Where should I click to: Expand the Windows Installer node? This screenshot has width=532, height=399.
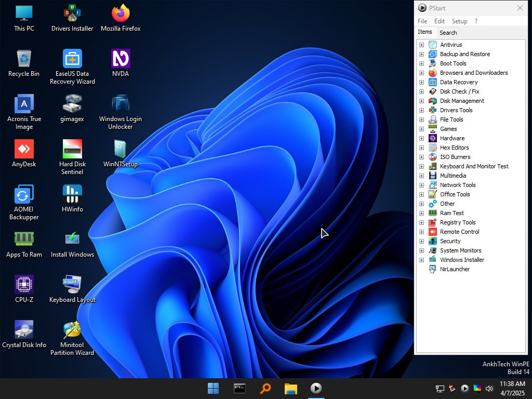(421, 260)
